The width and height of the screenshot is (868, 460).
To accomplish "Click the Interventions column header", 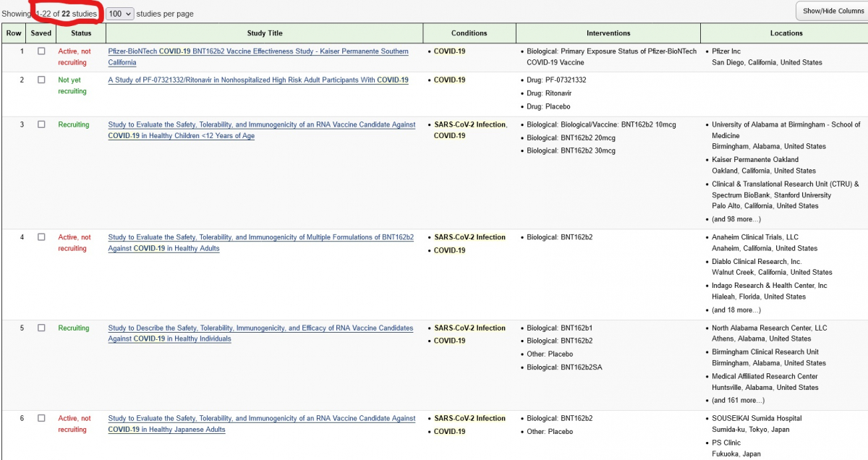I will coord(608,33).
